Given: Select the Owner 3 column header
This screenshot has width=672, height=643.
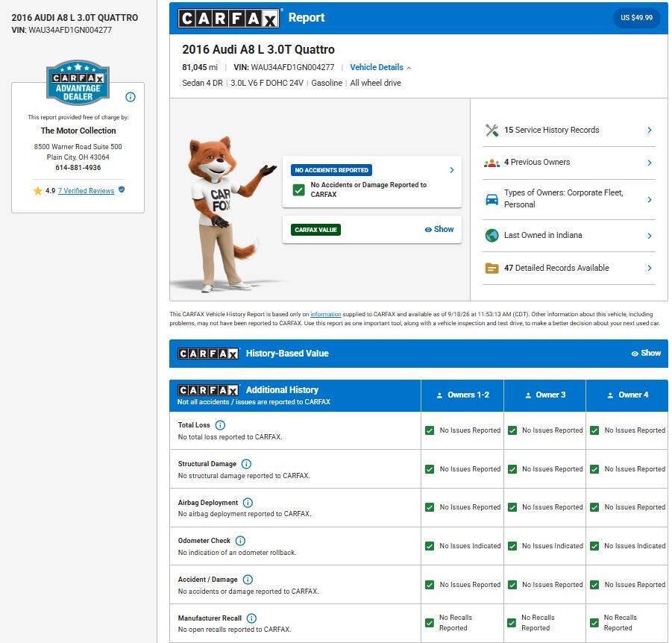Looking at the screenshot, I should tap(545, 395).
